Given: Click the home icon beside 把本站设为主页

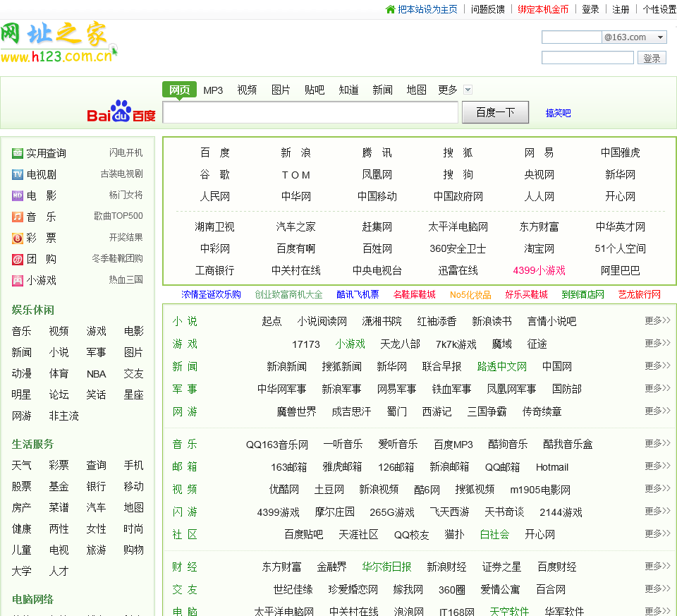Looking at the screenshot, I should [x=391, y=9].
